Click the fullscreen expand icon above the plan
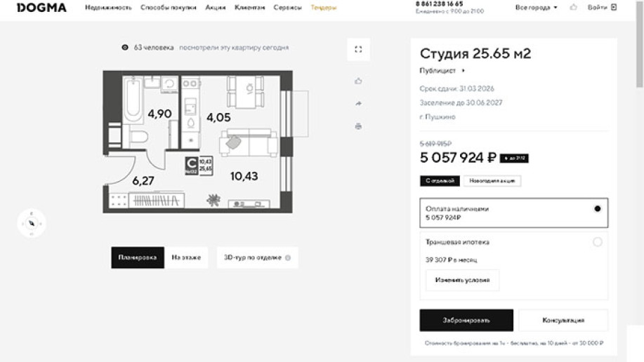This screenshot has height=362, width=644. (x=358, y=49)
